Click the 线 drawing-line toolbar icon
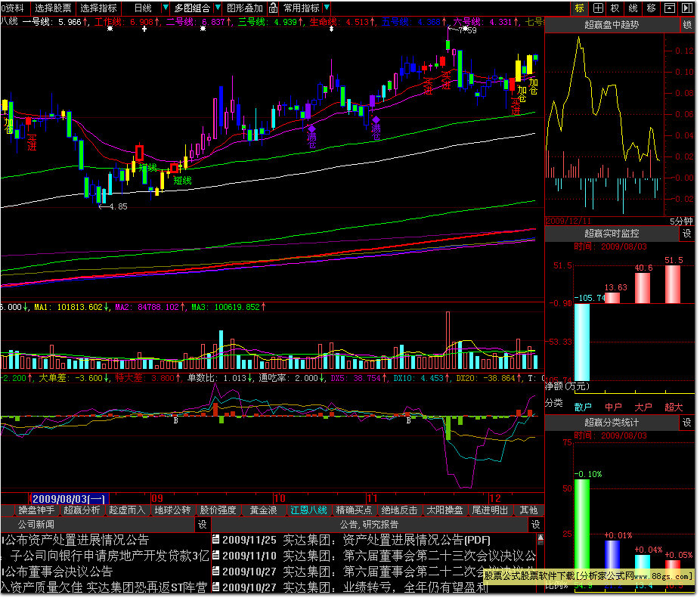Screen dimensions: 700x598 (x=633, y=8)
